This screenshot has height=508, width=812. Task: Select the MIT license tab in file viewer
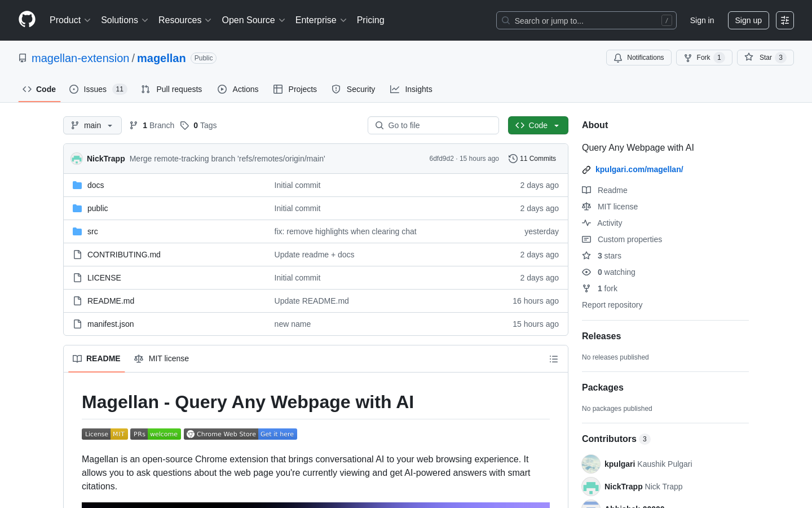click(x=161, y=359)
